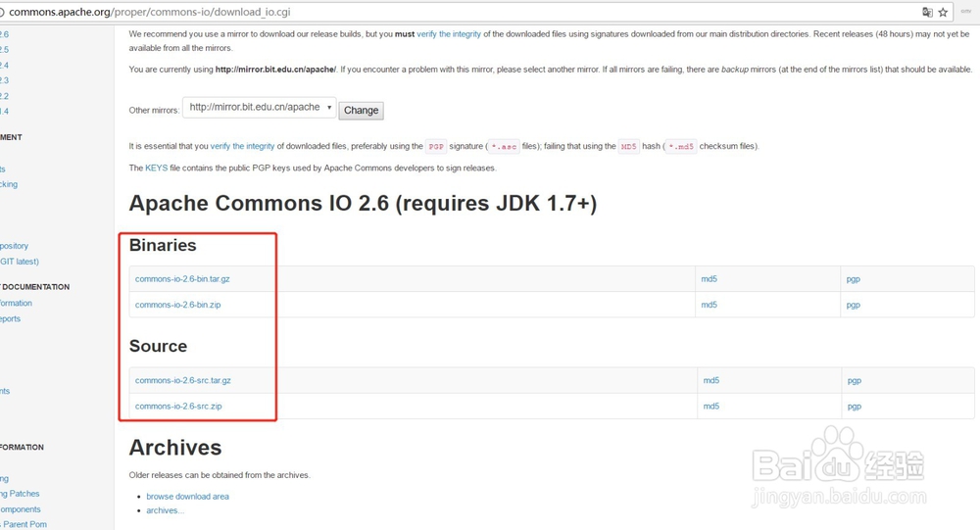Open the KEYS file link
The width and height of the screenshot is (980, 530).
156,169
